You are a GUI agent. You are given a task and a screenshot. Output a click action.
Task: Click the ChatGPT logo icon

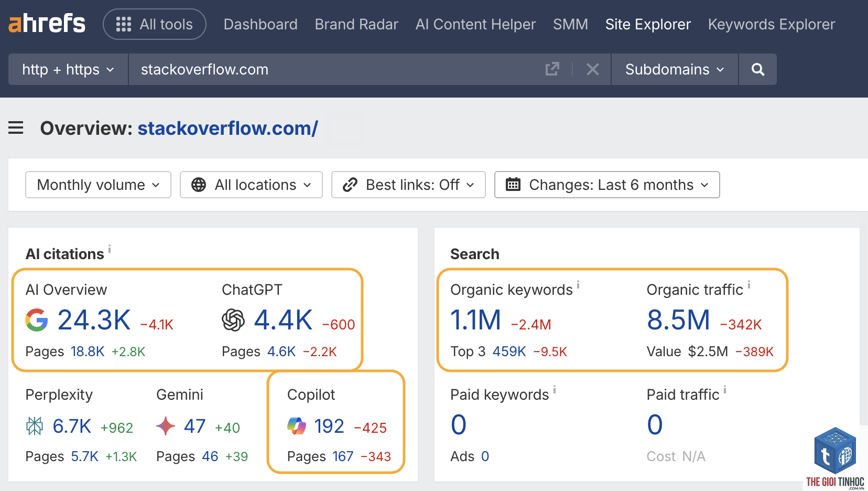point(233,320)
